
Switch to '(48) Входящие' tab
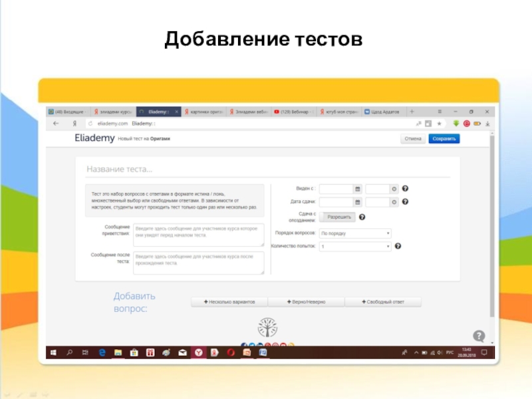pyautogui.click(x=68, y=112)
